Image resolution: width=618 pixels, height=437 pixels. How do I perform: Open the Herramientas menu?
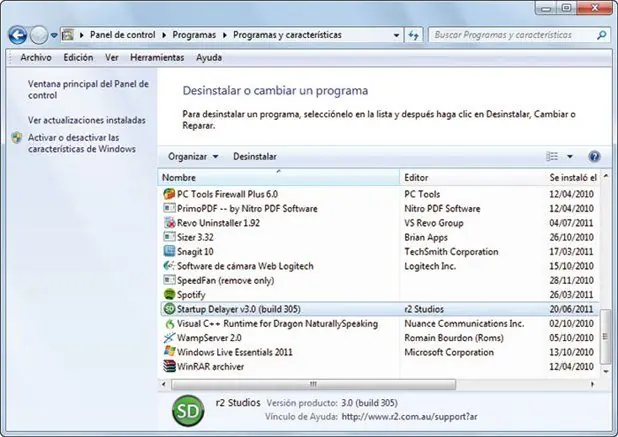pyautogui.click(x=157, y=58)
